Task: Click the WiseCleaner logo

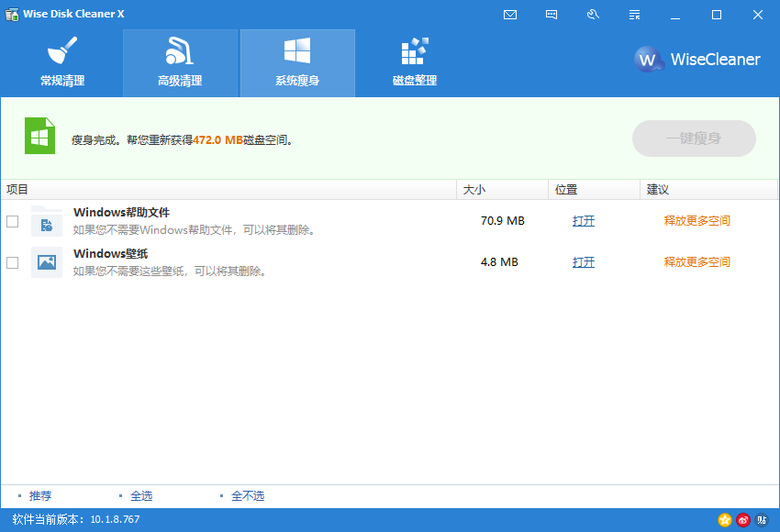Action: click(697, 60)
